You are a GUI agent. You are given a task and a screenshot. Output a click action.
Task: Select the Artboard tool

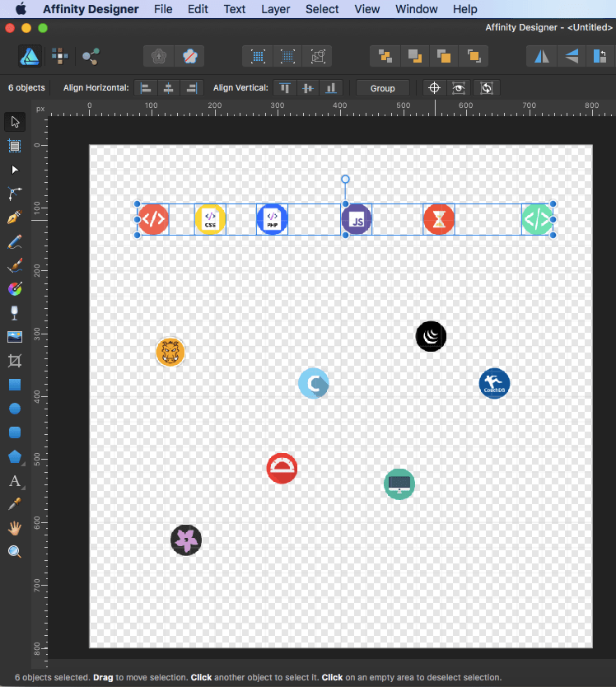tap(15, 146)
